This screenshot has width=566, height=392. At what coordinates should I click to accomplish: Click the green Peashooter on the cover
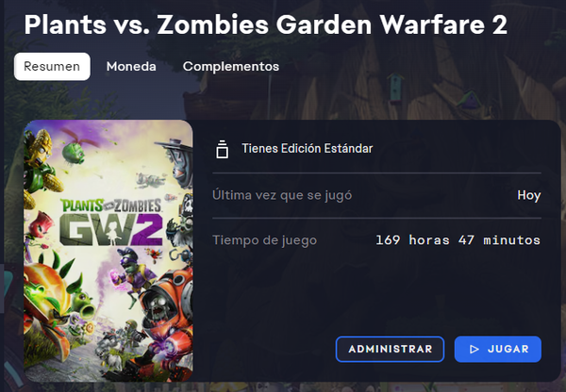click(x=82, y=302)
